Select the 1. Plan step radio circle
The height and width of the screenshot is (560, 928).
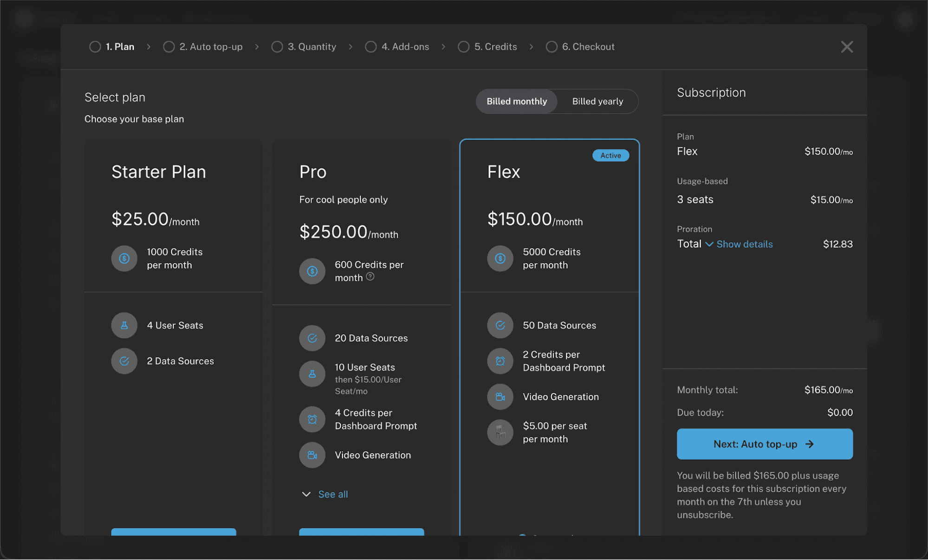tap(95, 47)
